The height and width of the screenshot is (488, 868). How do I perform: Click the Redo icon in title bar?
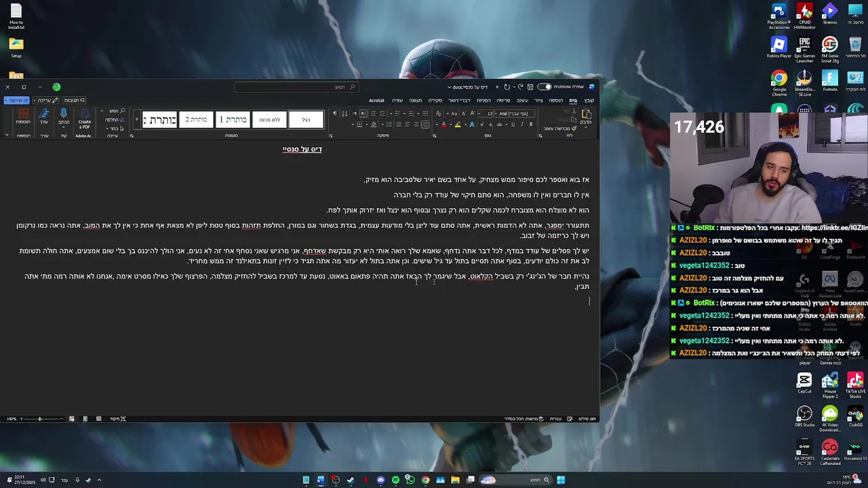[x=507, y=87]
